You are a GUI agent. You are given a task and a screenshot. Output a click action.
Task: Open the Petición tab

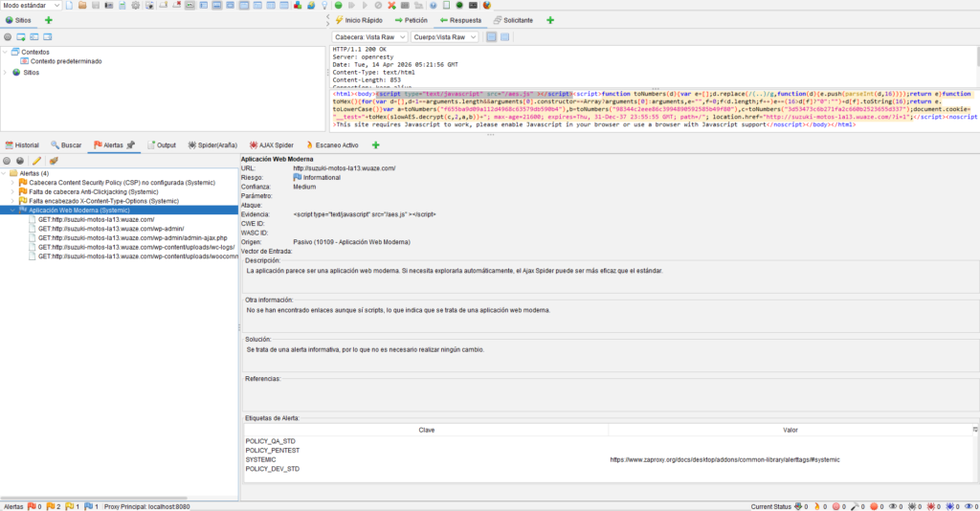(x=412, y=20)
